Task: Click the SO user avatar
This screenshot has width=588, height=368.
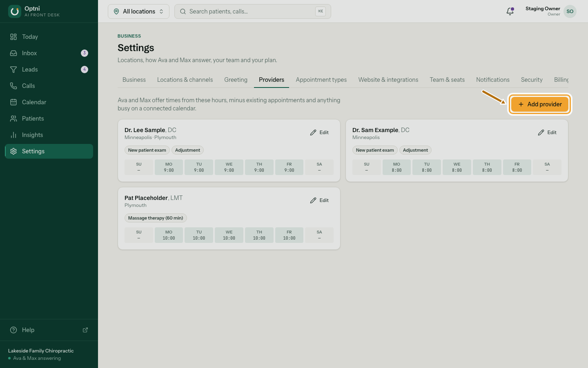Action: (570, 11)
